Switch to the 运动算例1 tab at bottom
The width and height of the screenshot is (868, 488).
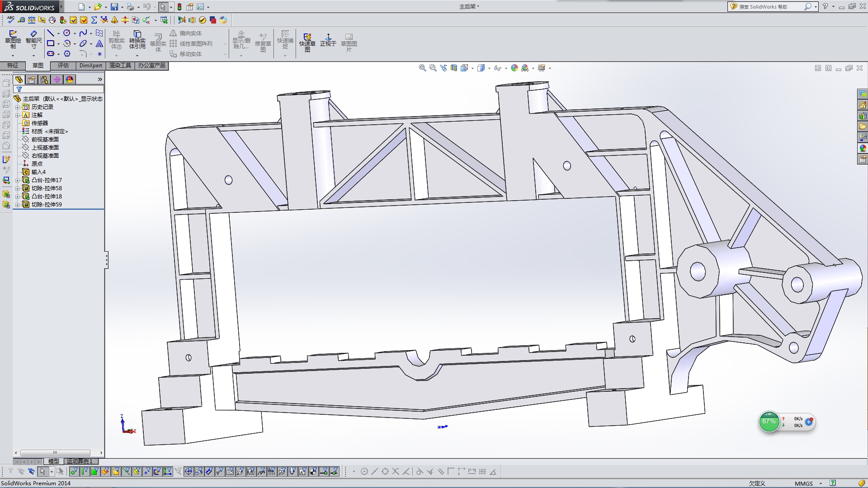click(x=80, y=462)
